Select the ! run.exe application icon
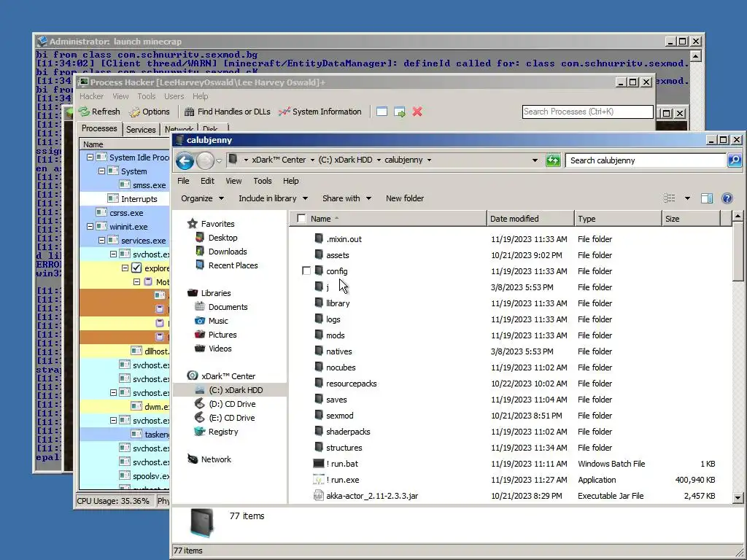747x560 pixels. [x=318, y=480]
